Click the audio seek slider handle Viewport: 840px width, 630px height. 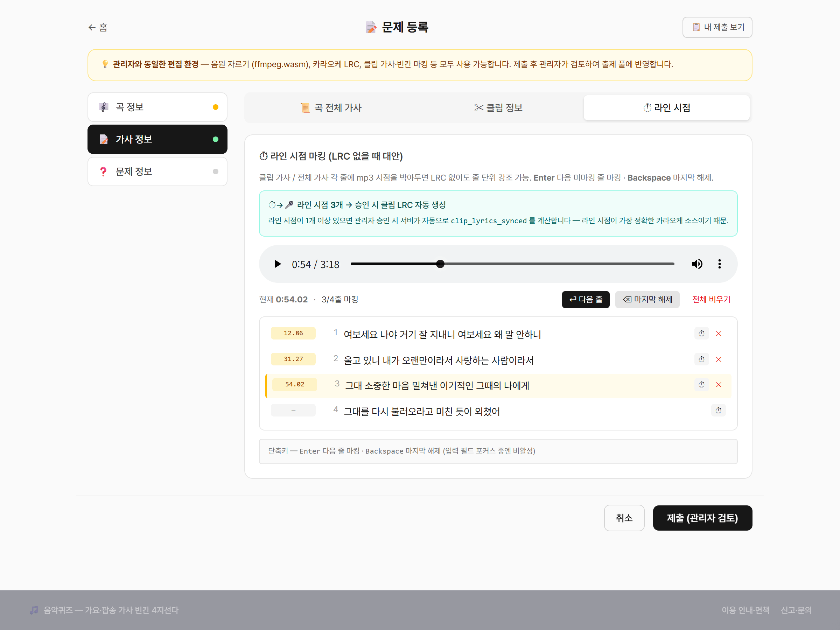pos(440,264)
